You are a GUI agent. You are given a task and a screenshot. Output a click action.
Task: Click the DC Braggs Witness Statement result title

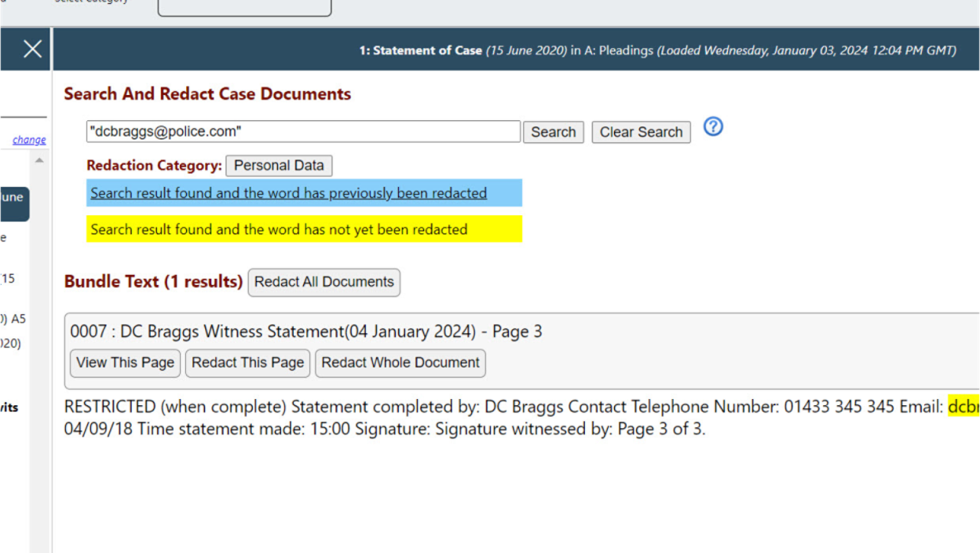point(306,332)
